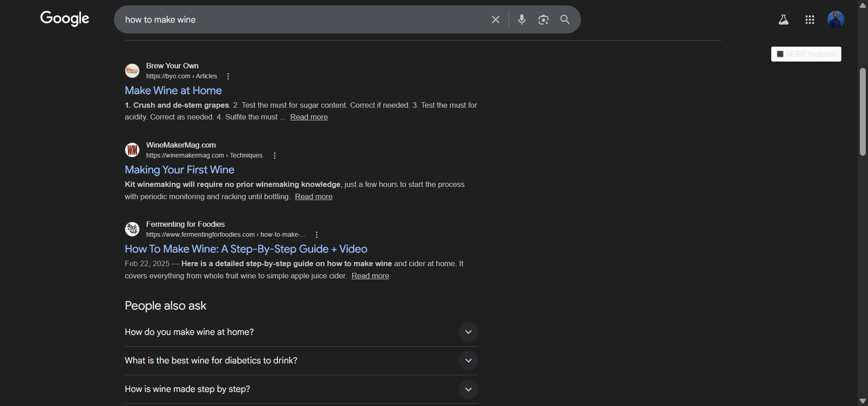868x406 pixels.
Task: Open Search by image camera icon
Action: [x=543, y=19]
